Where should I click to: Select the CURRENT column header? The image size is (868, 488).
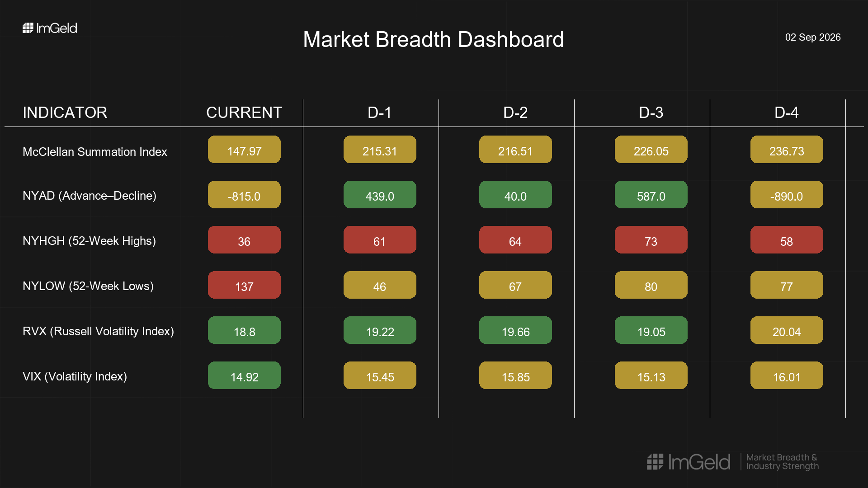[x=244, y=113]
